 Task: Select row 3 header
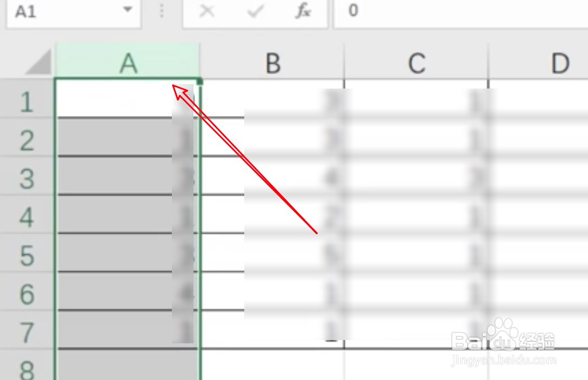coord(27,175)
